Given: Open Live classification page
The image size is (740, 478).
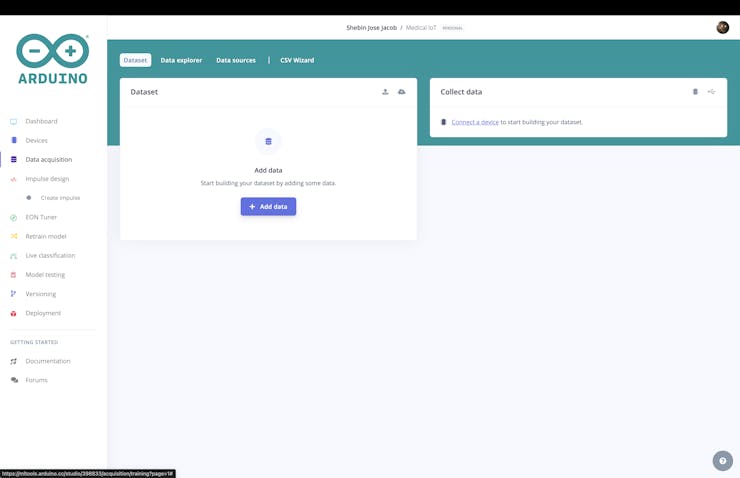Looking at the screenshot, I should [x=50, y=255].
